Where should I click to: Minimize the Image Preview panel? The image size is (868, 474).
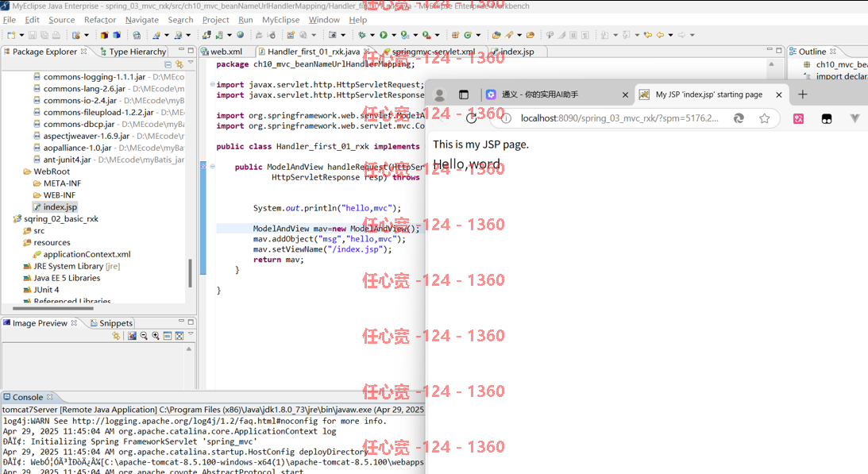coord(181,322)
